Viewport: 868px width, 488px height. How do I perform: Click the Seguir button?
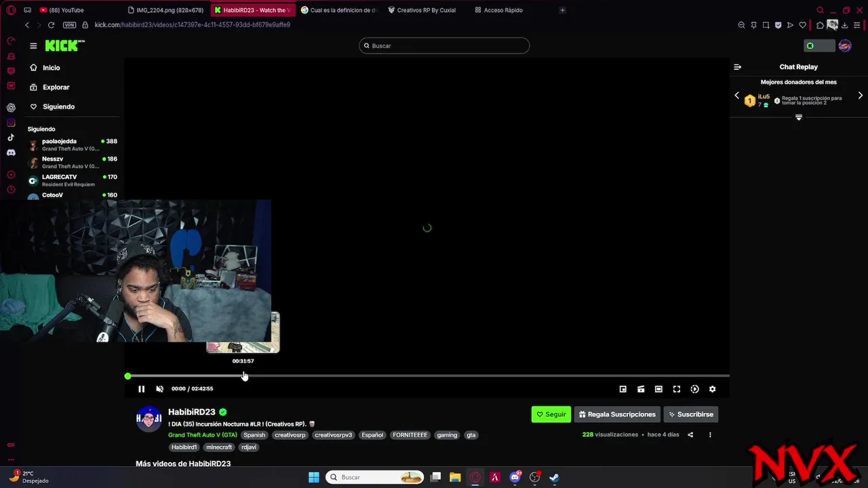[551, 414]
